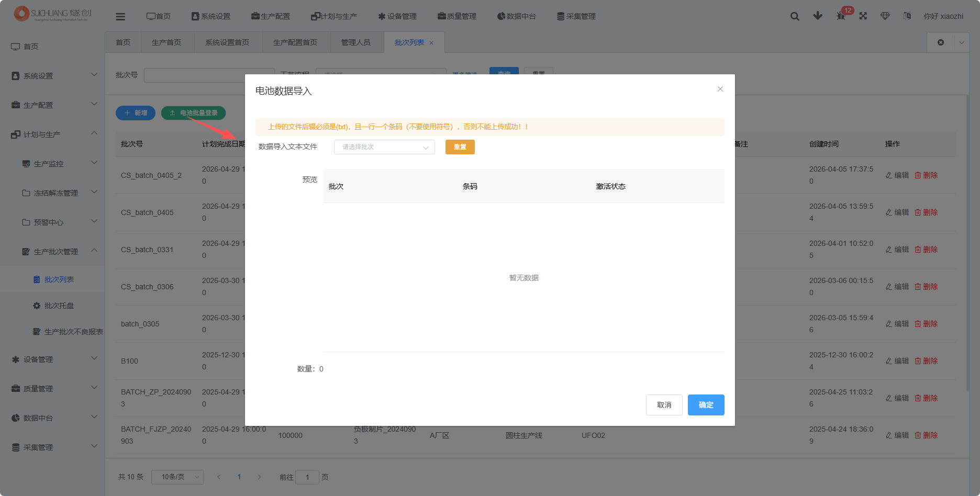
Task: Open 设备管理 in the top navigation menu
Action: (x=397, y=16)
